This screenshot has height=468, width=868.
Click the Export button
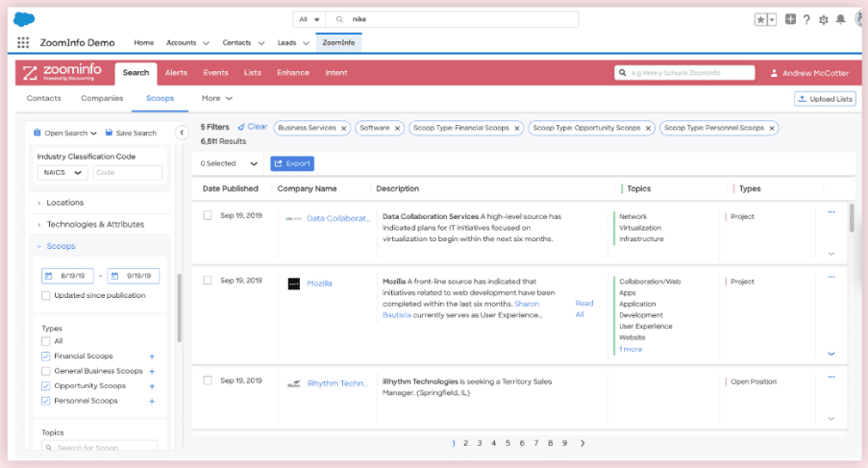(292, 163)
